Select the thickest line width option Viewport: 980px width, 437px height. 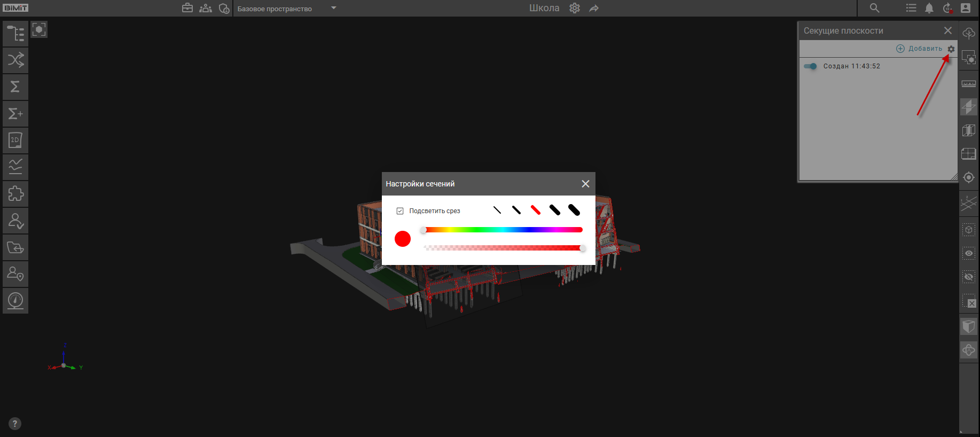tap(574, 210)
